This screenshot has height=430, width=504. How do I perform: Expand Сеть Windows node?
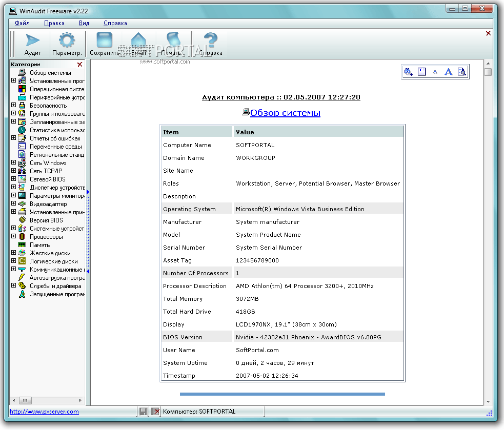[13, 162]
